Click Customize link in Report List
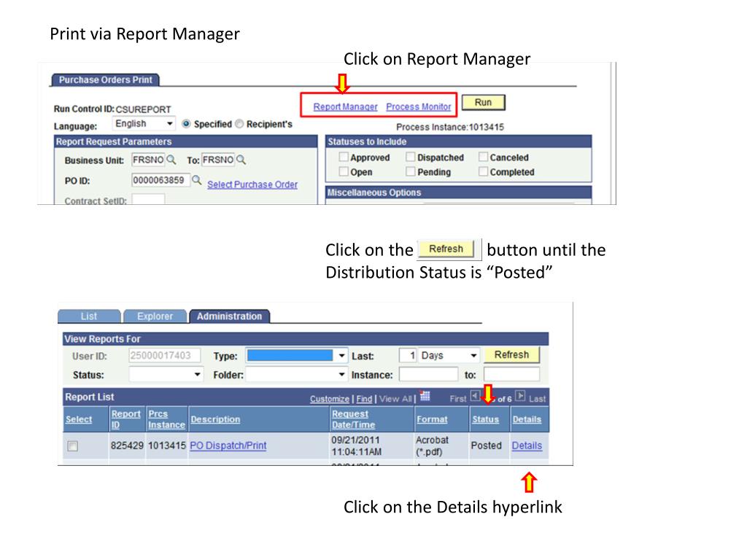 pyautogui.click(x=329, y=399)
